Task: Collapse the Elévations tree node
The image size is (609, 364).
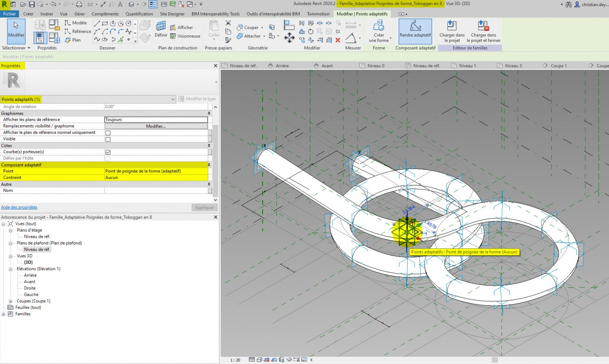Action: (x=11, y=269)
